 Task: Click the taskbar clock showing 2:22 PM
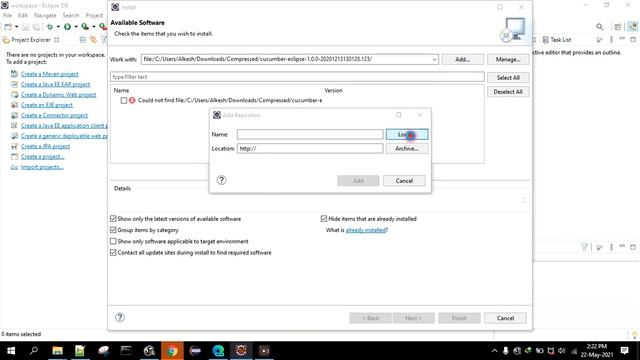click(596, 351)
